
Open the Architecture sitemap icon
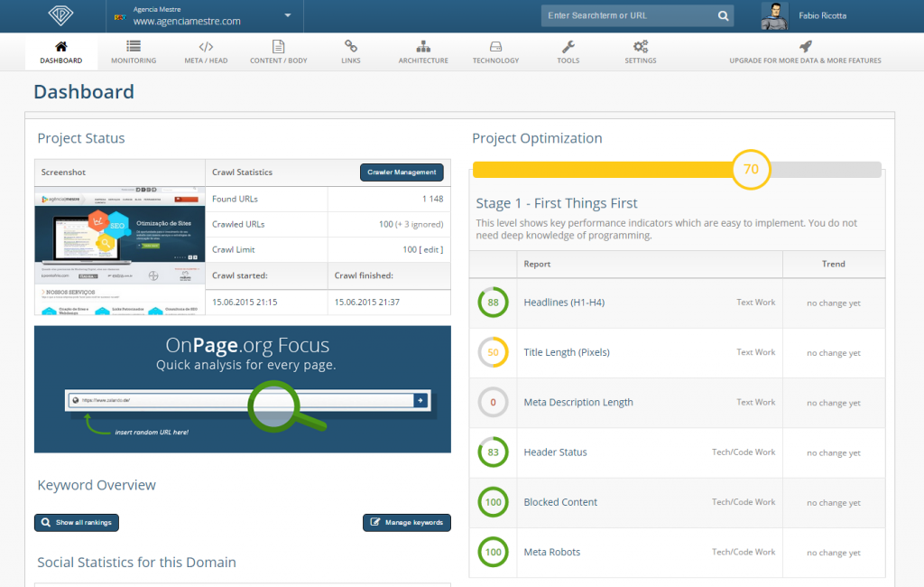[x=423, y=46]
